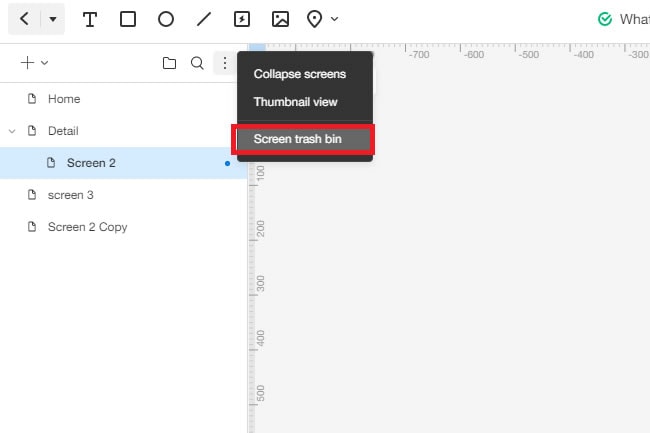650x433 pixels.
Task: Click the blue dot on Screen 2 row
Action: point(227,163)
